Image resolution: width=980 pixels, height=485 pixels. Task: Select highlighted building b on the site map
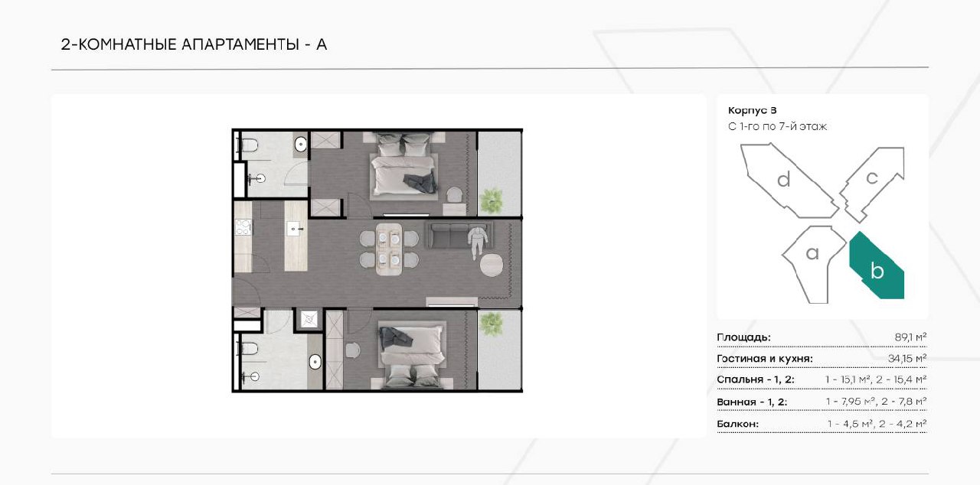click(877, 268)
